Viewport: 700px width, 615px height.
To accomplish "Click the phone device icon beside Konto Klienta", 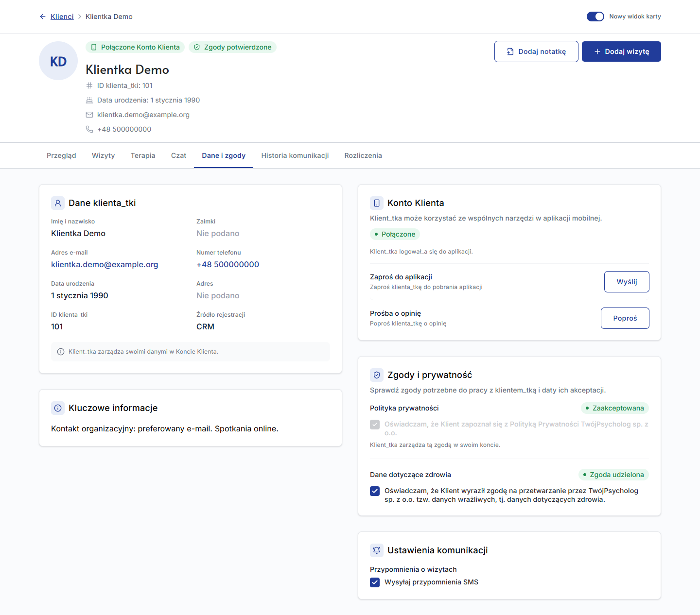I will [377, 203].
